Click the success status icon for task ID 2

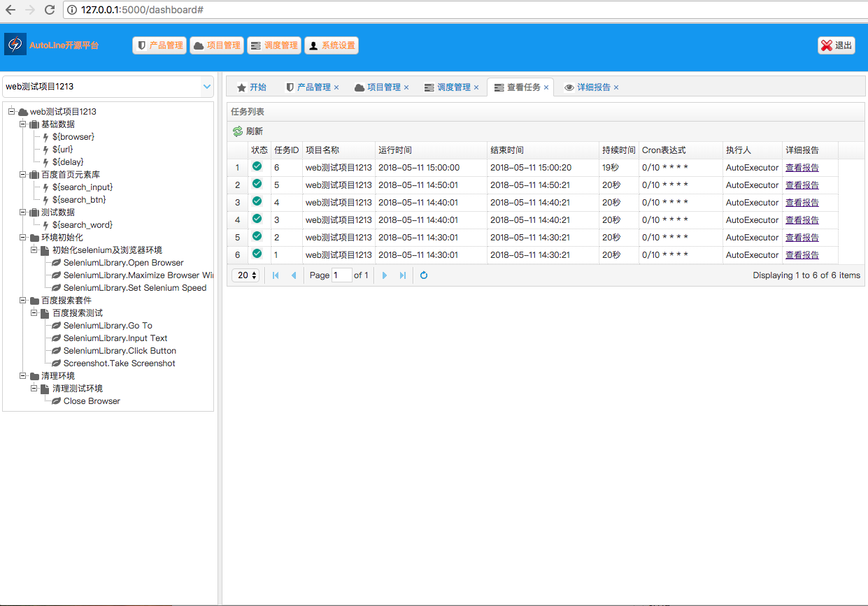pos(257,236)
